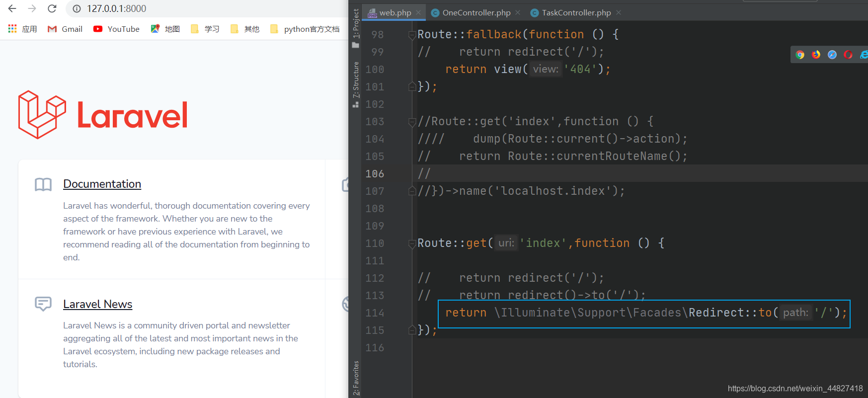Open the Laravel News link
This screenshot has height=398, width=868.
[97, 304]
